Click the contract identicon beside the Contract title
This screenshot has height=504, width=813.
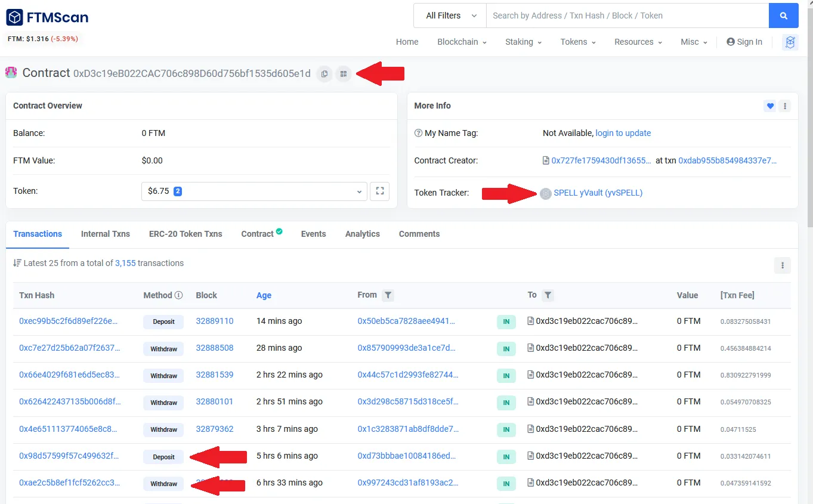(11, 73)
